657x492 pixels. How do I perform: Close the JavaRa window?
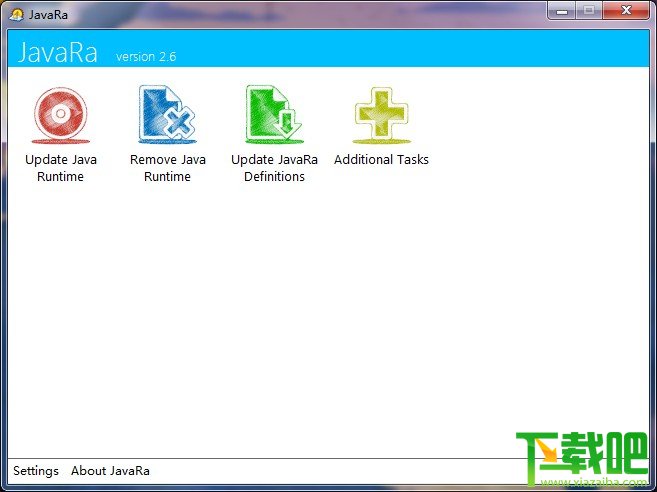click(x=626, y=11)
